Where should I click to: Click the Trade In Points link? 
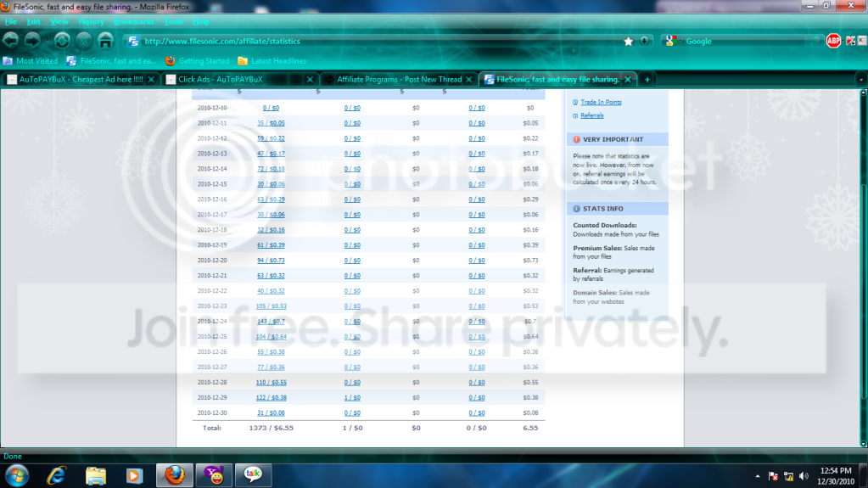(x=601, y=102)
